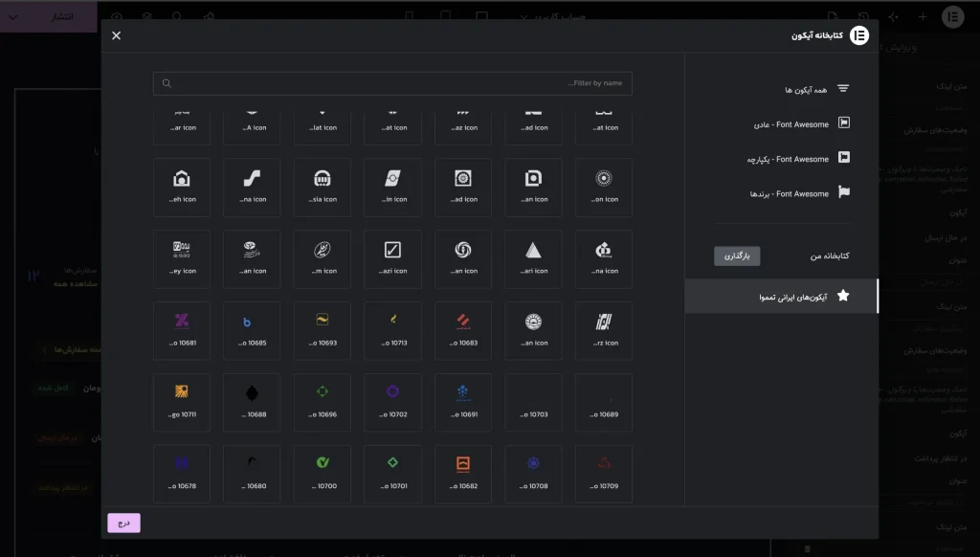Pick the triangle '...ari icon' tile

(x=533, y=259)
